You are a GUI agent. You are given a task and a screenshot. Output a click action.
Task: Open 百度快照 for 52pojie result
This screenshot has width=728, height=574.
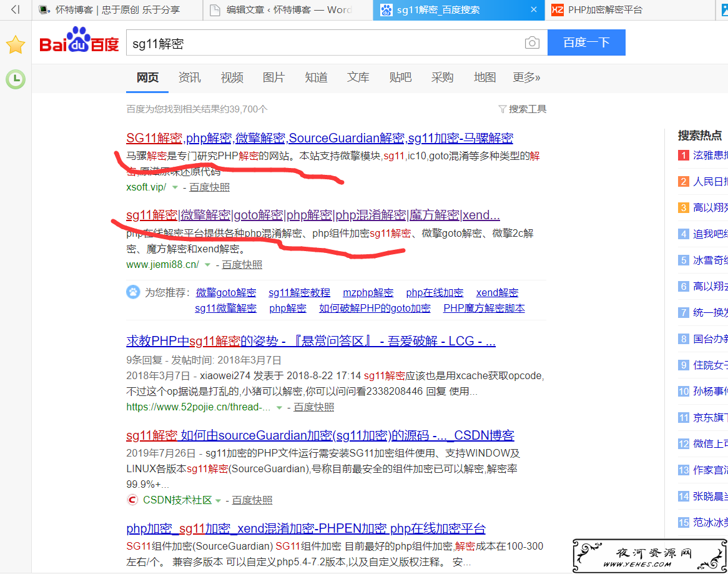pos(314,407)
